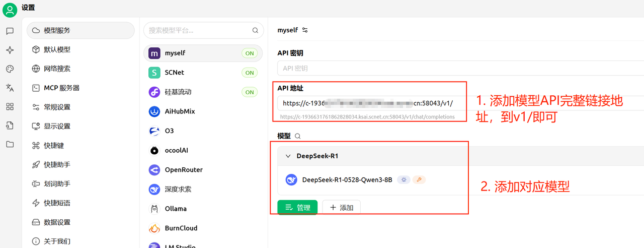Click the sparkle agents icon in sidebar
Viewport: 644px width, 248px height.
point(10,50)
